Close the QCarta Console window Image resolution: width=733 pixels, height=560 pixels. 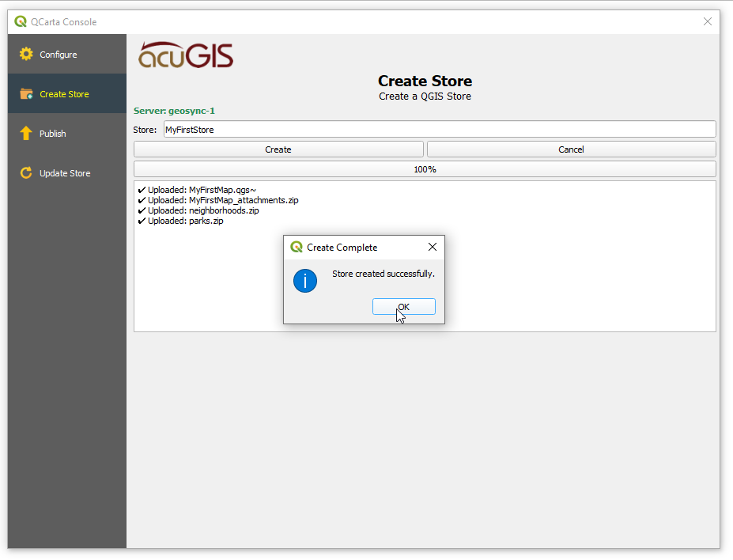(708, 21)
